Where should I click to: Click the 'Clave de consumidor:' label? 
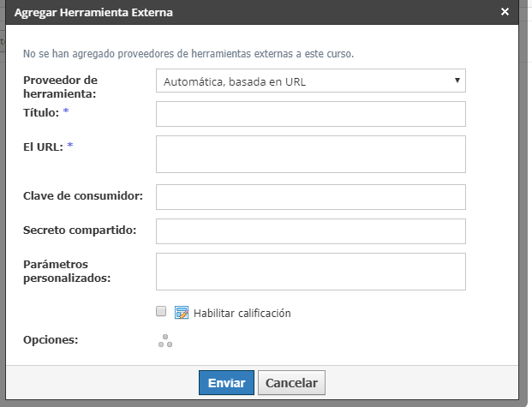pyautogui.click(x=83, y=196)
